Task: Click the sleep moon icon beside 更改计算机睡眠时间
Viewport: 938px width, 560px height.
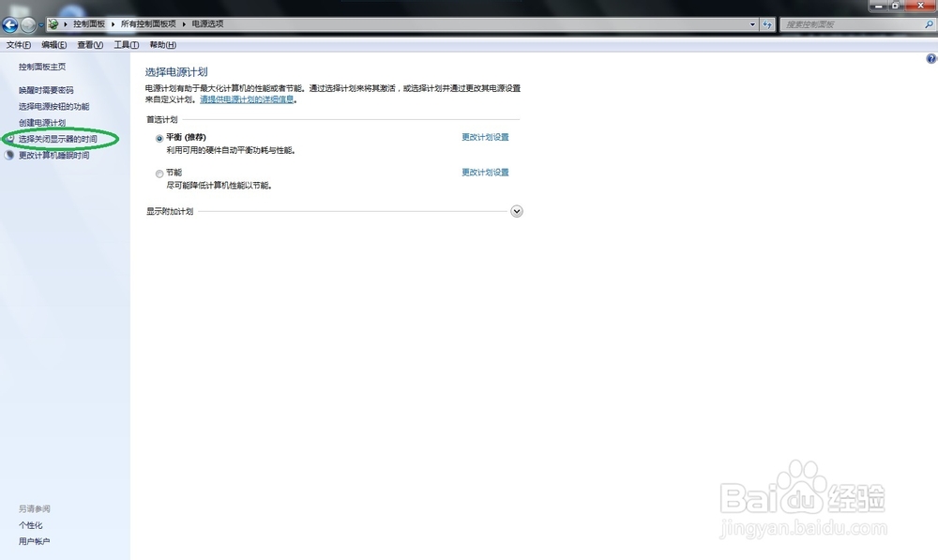Action: (x=9, y=155)
